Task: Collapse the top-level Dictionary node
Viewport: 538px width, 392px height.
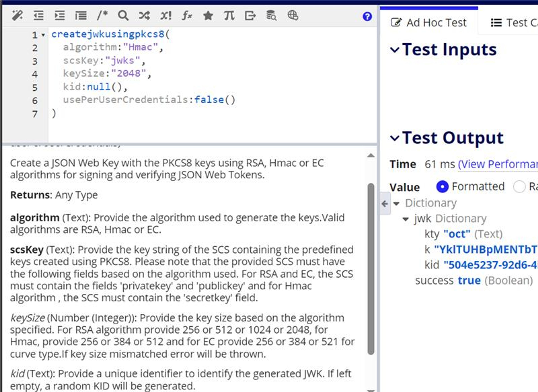Action: pos(396,204)
